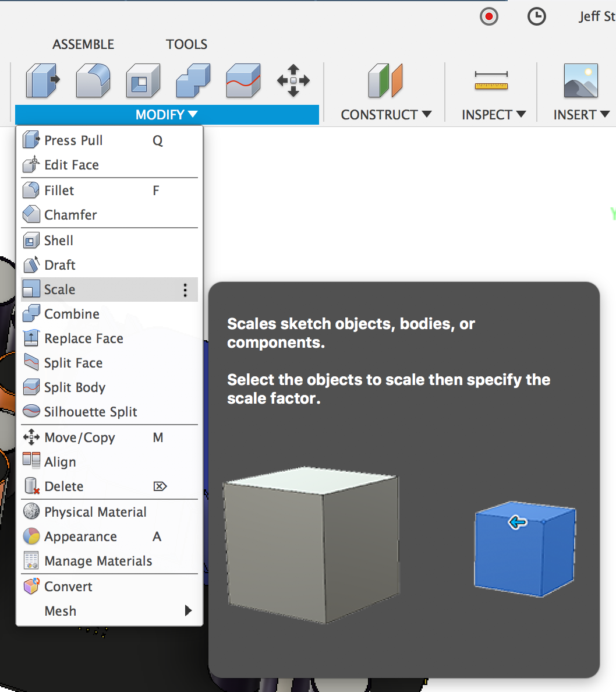616x692 pixels.
Task: Switch to the TOOLS tab
Action: [x=186, y=44]
